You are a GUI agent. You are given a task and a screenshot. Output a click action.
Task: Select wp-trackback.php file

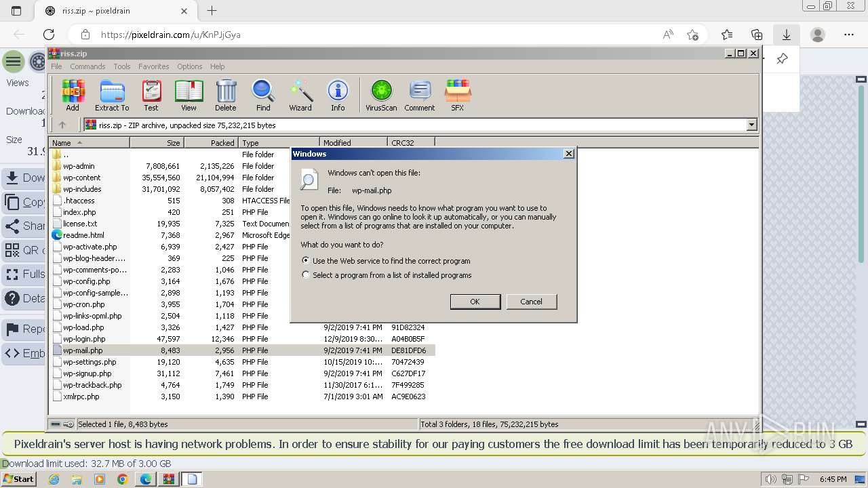(92, 385)
